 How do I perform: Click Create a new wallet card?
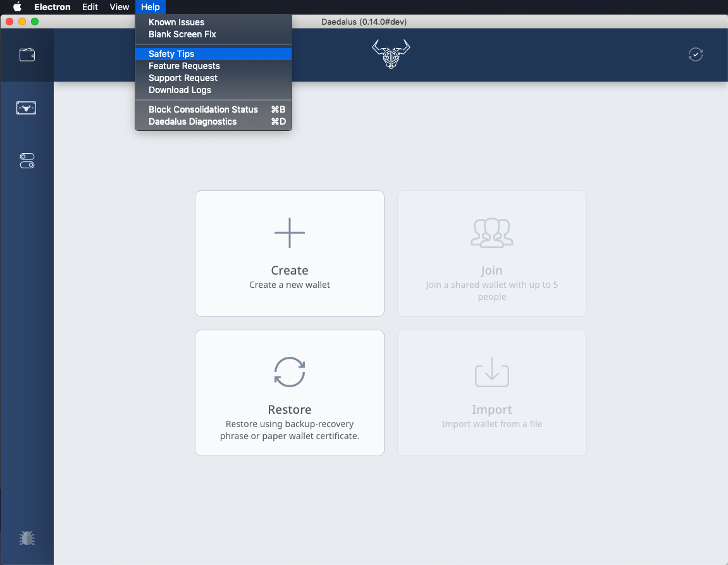[290, 254]
